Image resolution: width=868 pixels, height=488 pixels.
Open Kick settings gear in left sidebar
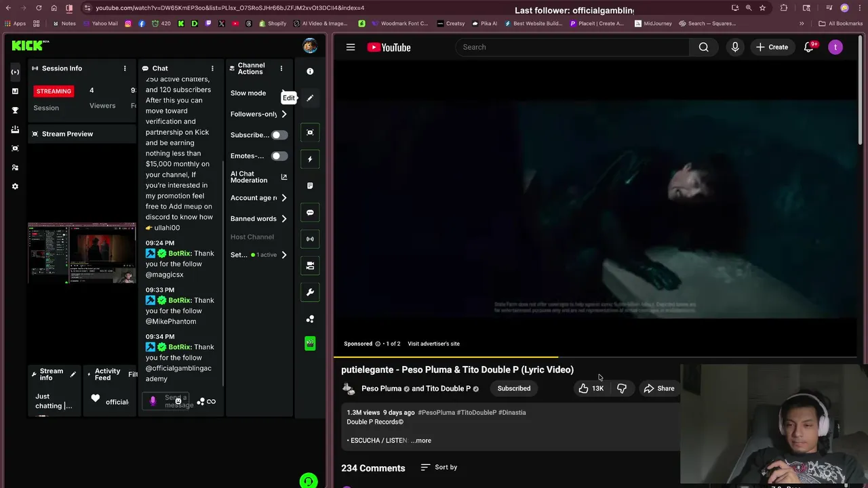(x=16, y=186)
